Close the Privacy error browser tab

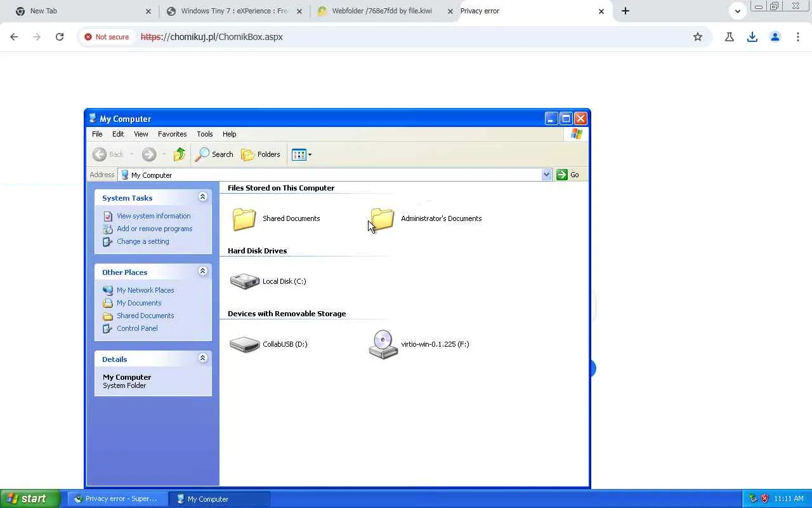(x=601, y=11)
